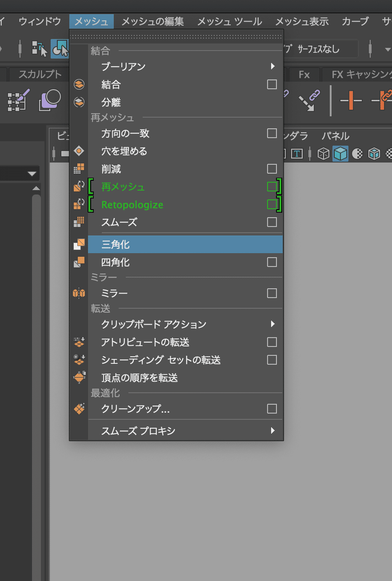The image size is (392, 581).
Task: Click the アトリビュートの転送 icon
Action: [x=79, y=342]
